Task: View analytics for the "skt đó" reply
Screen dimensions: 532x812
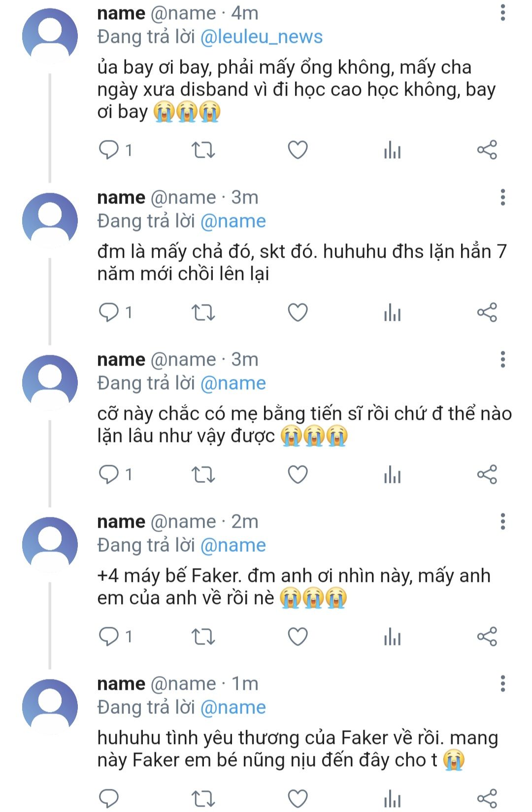Action: pos(392,312)
